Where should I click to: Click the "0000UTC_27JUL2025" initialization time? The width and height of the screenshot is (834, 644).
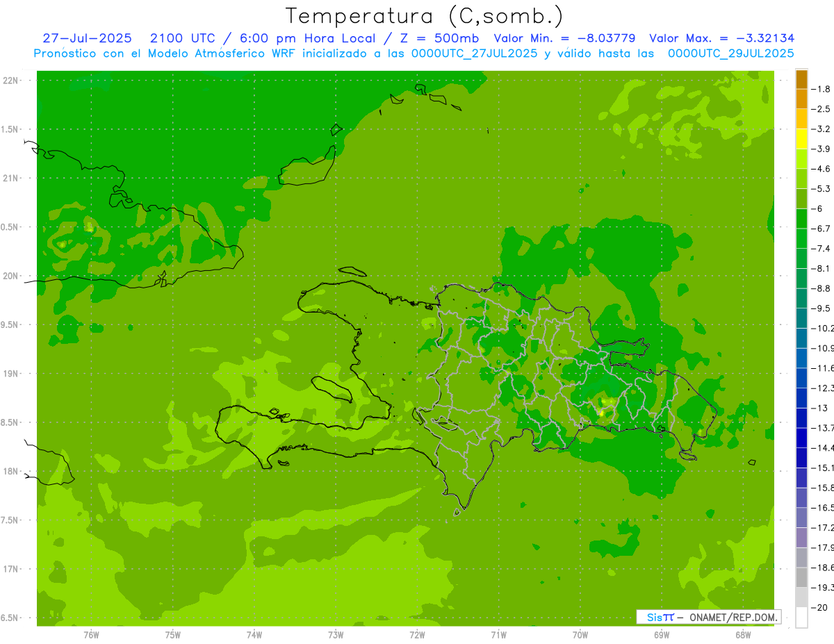(475, 53)
